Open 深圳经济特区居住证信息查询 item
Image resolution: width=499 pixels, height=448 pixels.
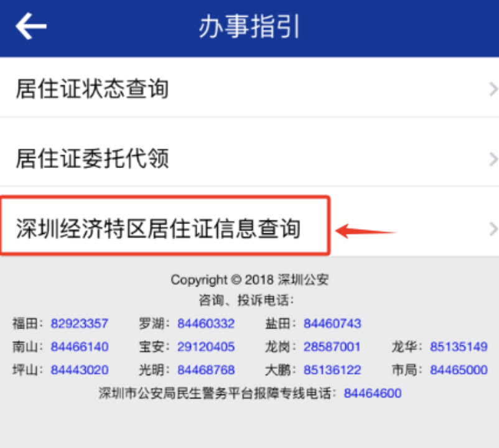click(250, 222)
